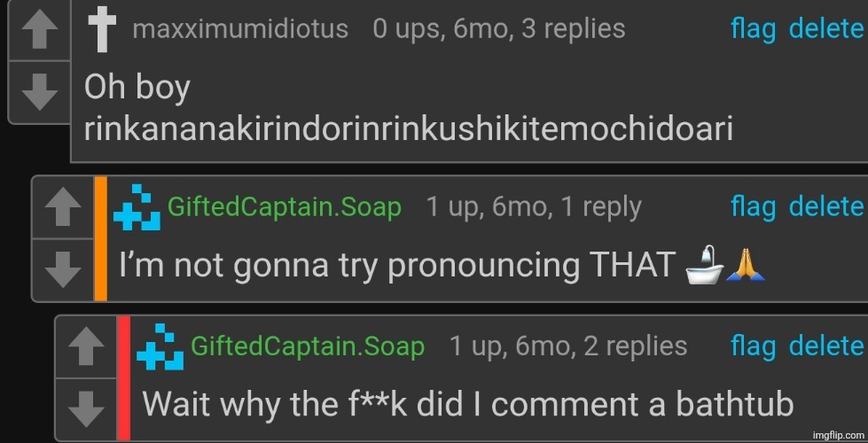The height and width of the screenshot is (443, 868).
Task: Click the blue pixel avatar on orange-bar comment
Action: pos(137,207)
